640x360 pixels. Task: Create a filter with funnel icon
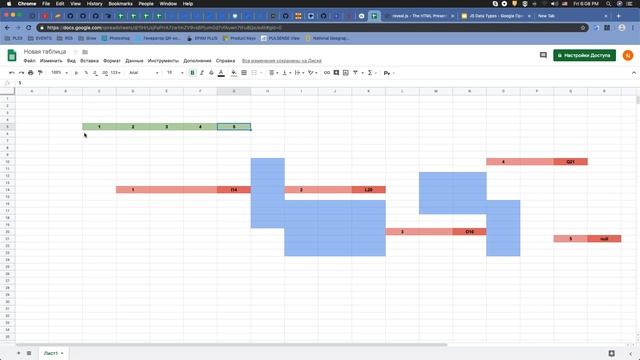(x=357, y=73)
